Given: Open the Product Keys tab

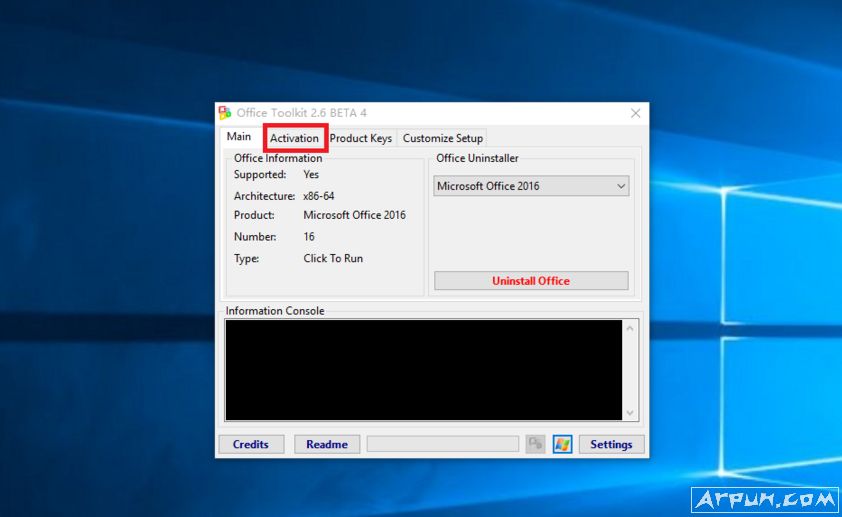Looking at the screenshot, I should 361,138.
